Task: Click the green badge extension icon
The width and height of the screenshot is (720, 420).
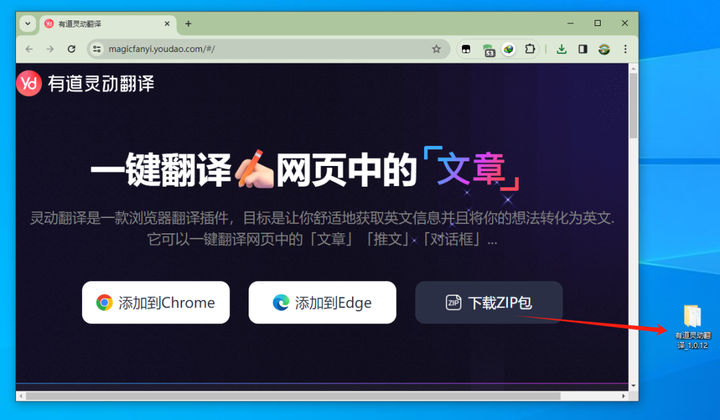Action: (x=488, y=50)
